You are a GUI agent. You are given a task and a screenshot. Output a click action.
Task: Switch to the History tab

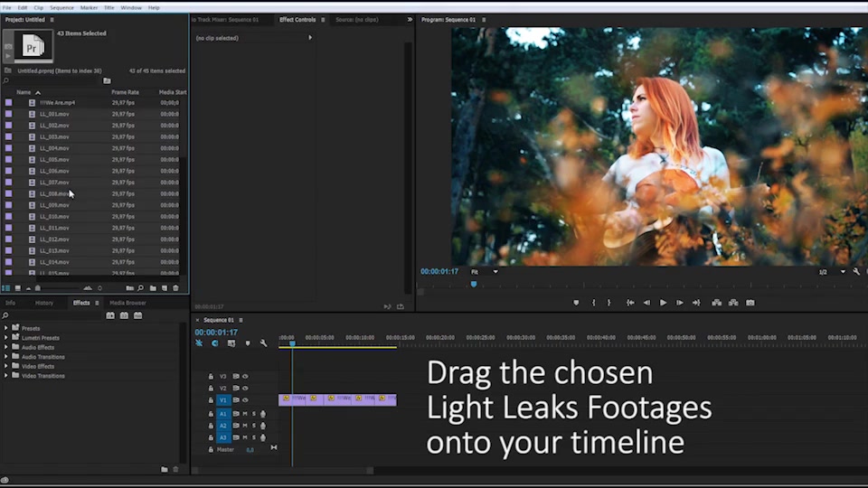point(44,303)
